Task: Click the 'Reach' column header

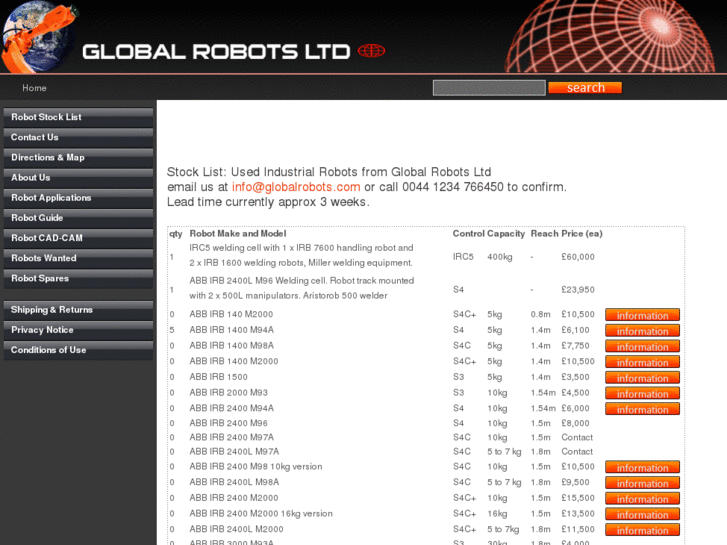Action: click(544, 234)
